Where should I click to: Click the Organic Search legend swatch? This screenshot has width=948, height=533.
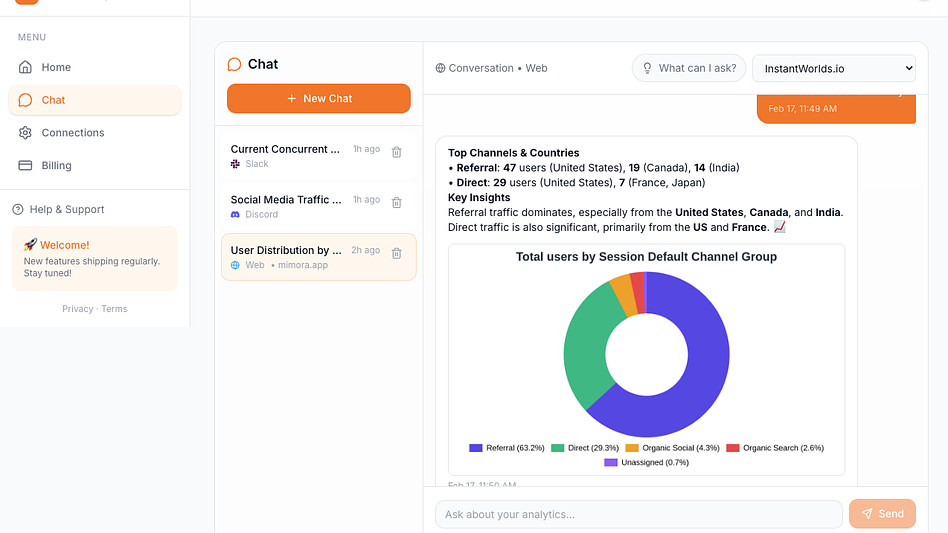[733, 448]
